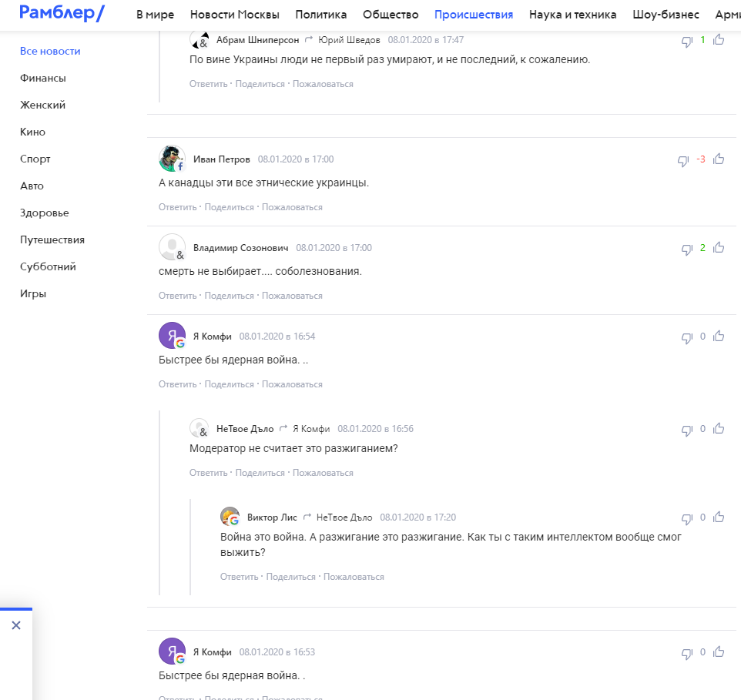
Task: Click Ответить under Иван Петров's comment
Action: pyautogui.click(x=178, y=207)
